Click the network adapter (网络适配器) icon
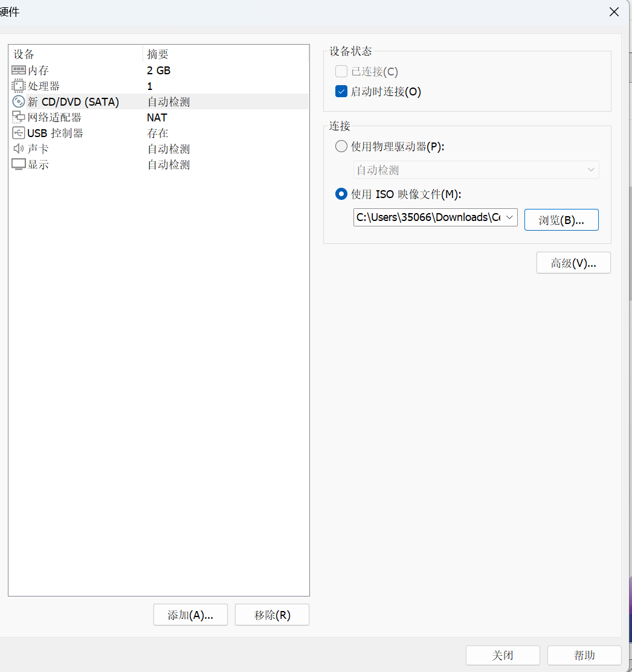The image size is (632, 672). (19, 117)
